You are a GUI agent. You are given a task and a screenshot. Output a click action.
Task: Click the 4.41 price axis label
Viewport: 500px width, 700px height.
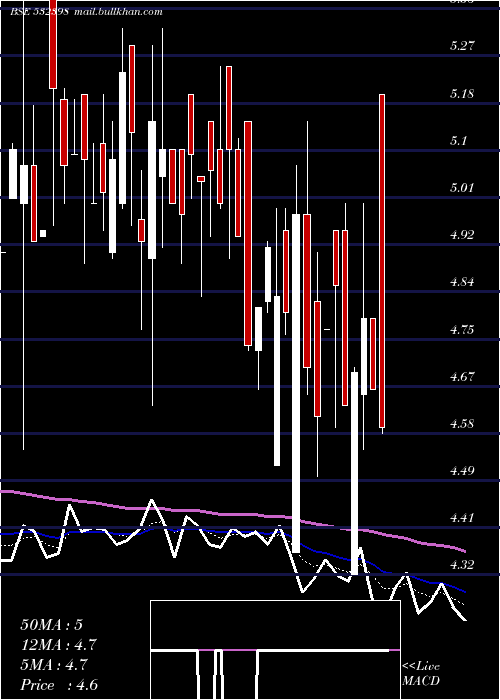pos(462,518)
